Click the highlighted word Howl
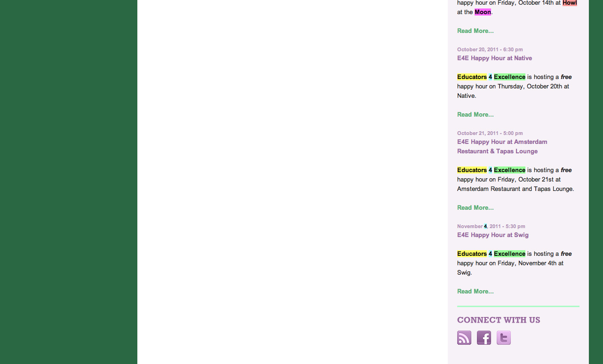 click(570, 3)
